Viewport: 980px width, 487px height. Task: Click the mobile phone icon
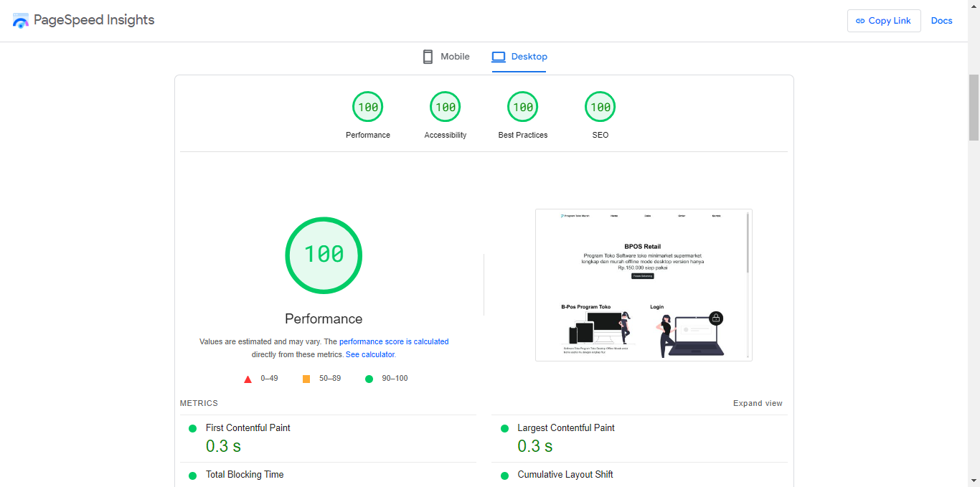[428, 56]
